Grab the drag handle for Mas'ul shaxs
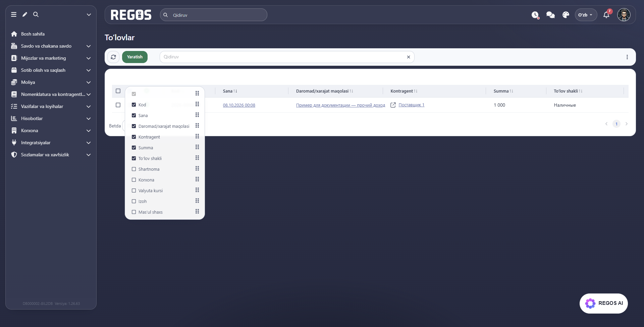The height and width of the screenshot is (327, 644). (197, 212)
